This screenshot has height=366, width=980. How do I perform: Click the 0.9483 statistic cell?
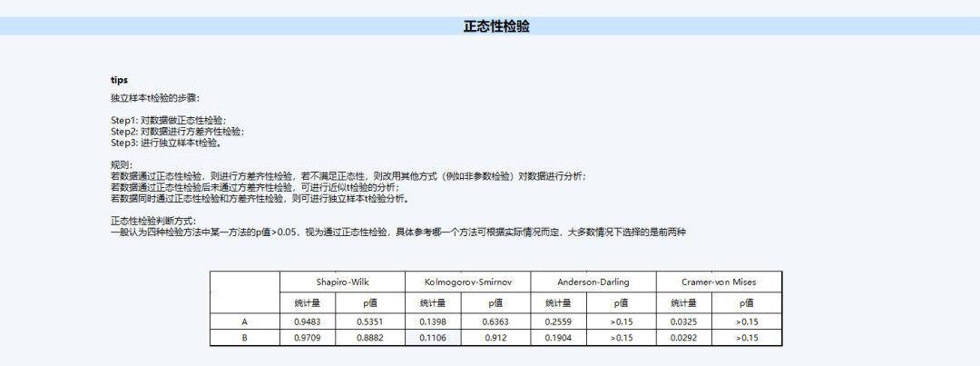tap(309, 321)
